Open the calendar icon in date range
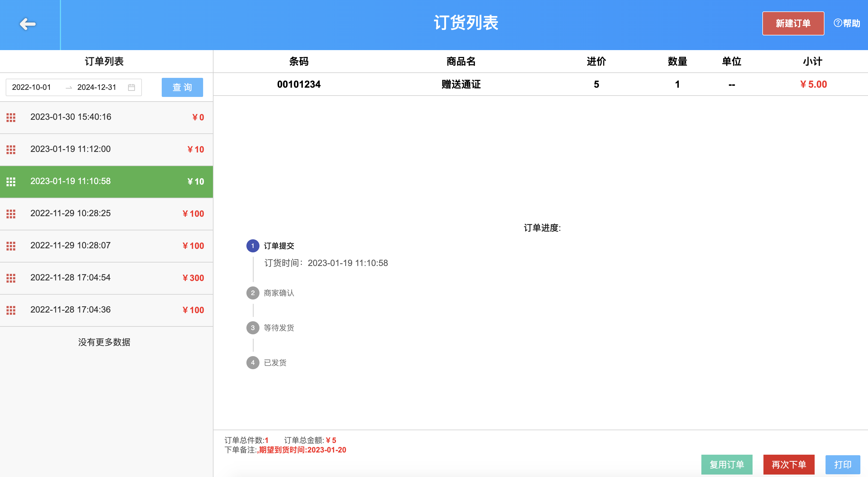Screen dimensions: 868x477 coord(132,87)
